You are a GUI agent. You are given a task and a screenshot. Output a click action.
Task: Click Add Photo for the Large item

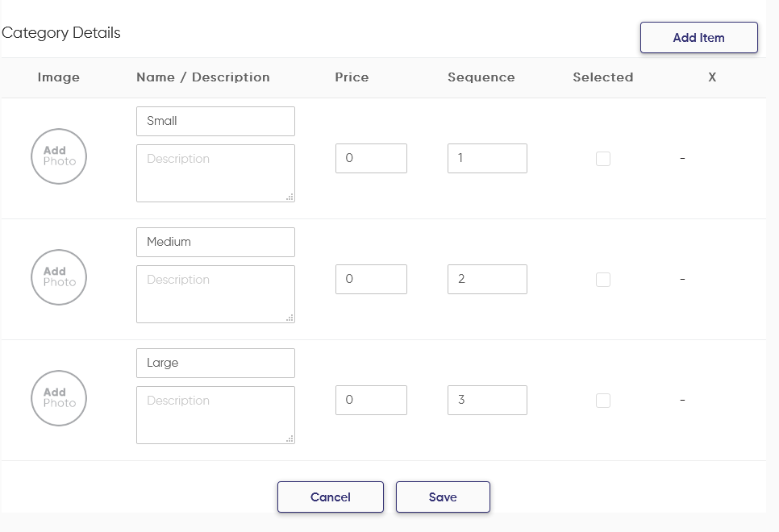[x=58, y=398]
